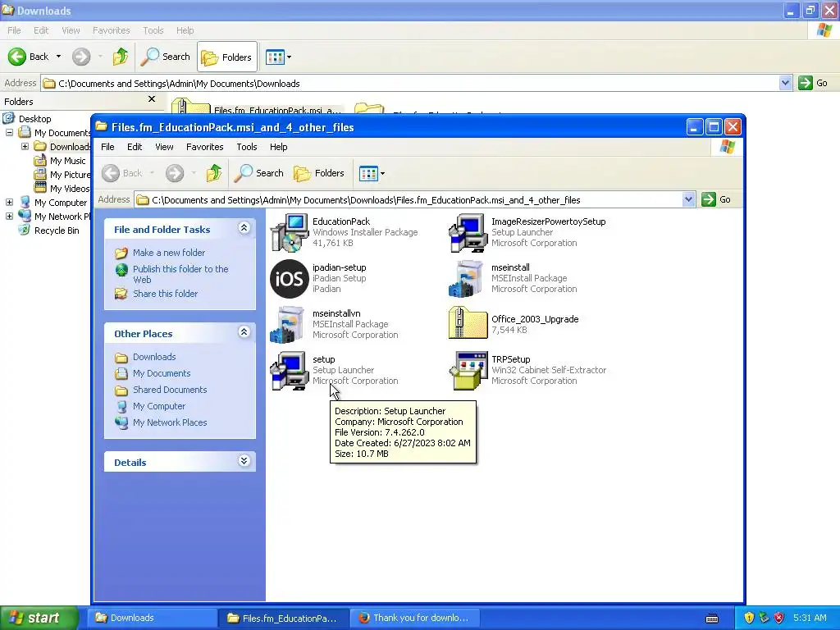This screenshot has height=630, width=840.
Task: Go to Shared Documents in Other Places
Action: 170,390
